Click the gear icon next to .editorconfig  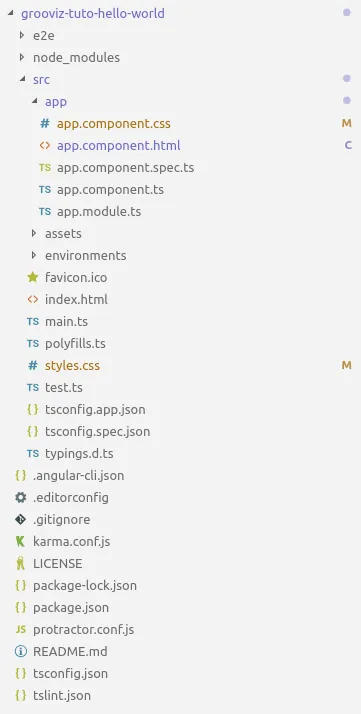pyautogui.click(x=20, y=497)
